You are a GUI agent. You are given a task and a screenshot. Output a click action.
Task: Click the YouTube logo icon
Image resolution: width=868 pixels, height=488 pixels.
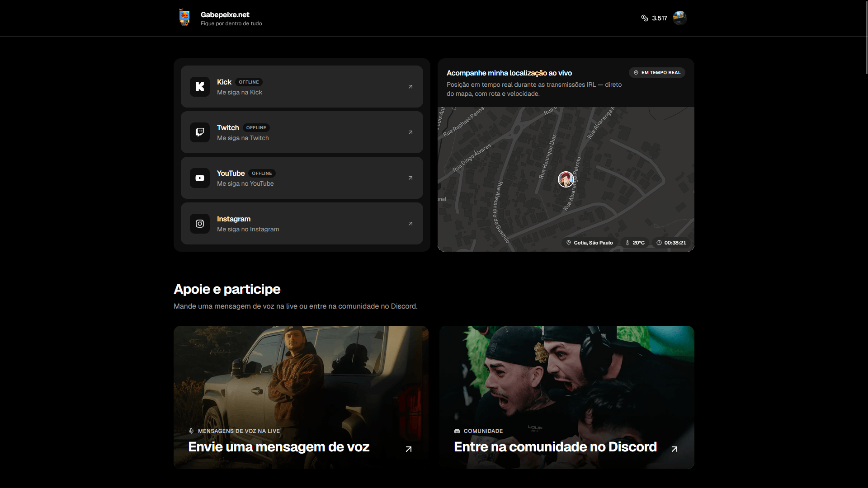pos(200,178)
